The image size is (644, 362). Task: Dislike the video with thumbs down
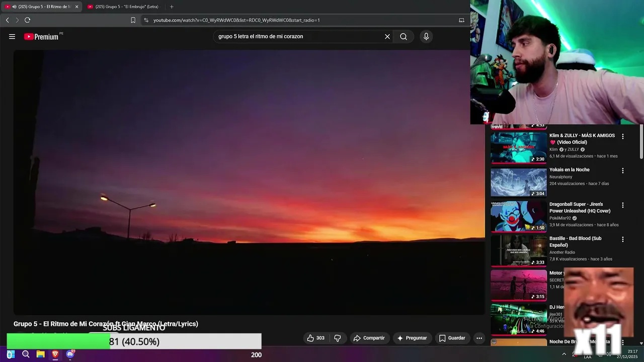(x=338, y=338)
